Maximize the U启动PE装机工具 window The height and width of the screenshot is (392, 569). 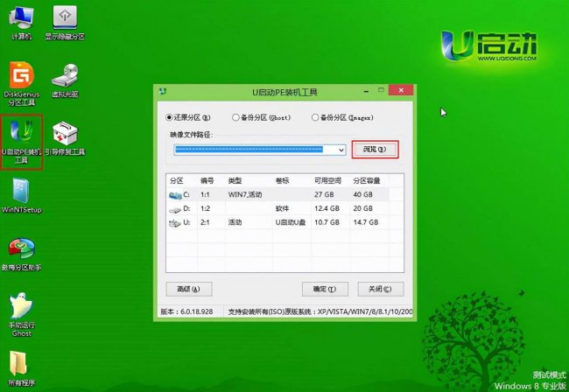click(x=381, y=90)
